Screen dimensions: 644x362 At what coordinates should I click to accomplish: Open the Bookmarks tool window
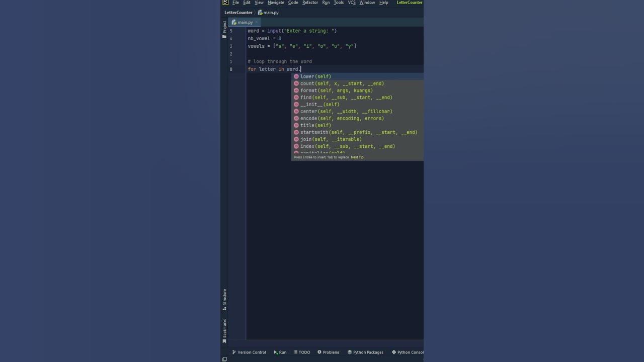pos(224,331)
